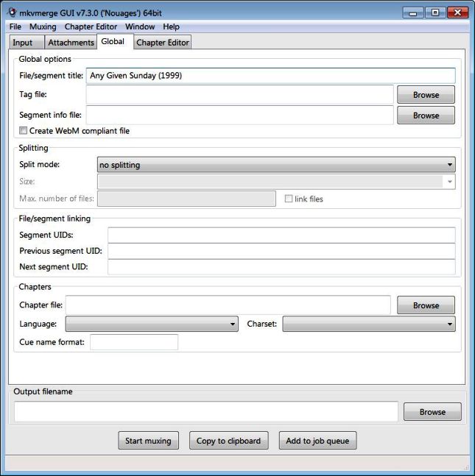Open the chapter Charset dropdown
The height and width of the screenshot is (476, 475).
pos(369,324)
